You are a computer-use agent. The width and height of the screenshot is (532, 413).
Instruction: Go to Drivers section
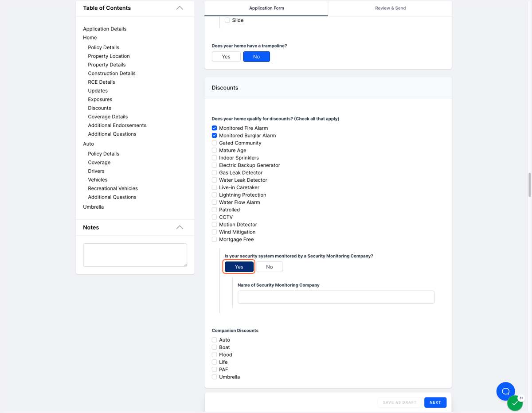pyautogui.click(x=96, y=171)
